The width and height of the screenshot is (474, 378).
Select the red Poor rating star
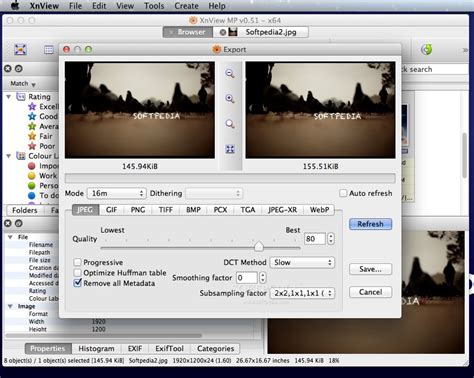point(32,146)
